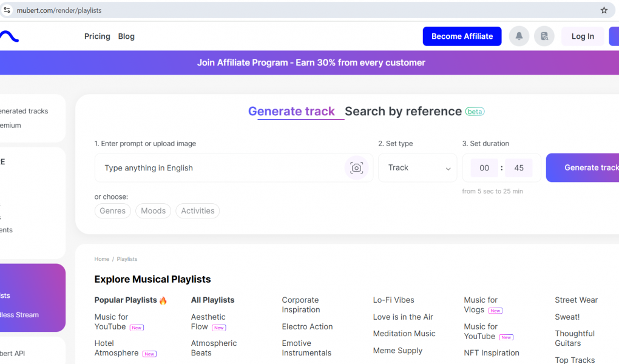The width and height of the screenshot is (619, 364).
Task: Open the Activities chooser chip
Action: click(197, 211)
